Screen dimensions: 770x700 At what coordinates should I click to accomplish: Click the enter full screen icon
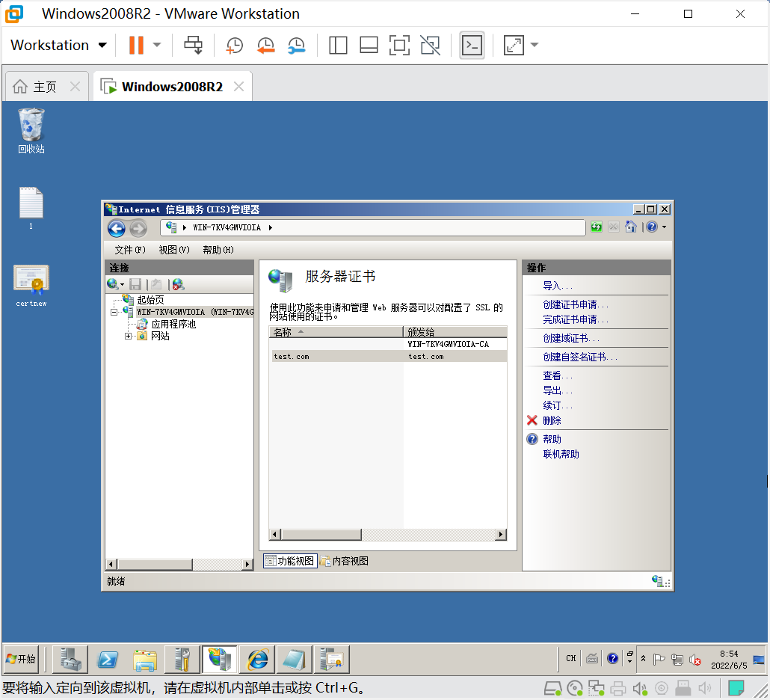click(399, 45)
